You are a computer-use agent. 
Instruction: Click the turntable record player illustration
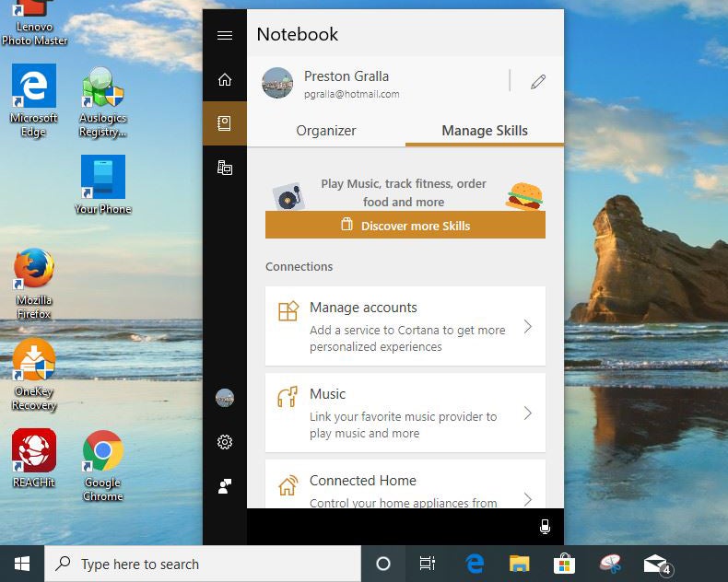[x=288, y=196]
